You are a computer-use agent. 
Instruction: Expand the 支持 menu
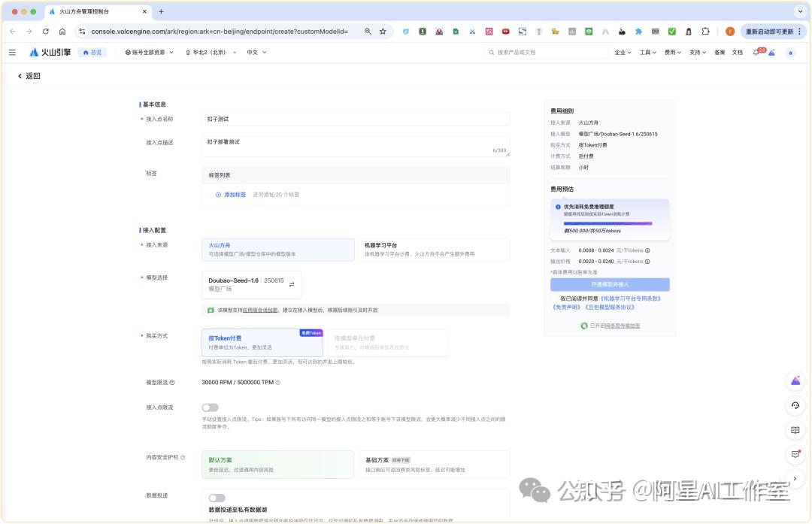pos(698,53)
